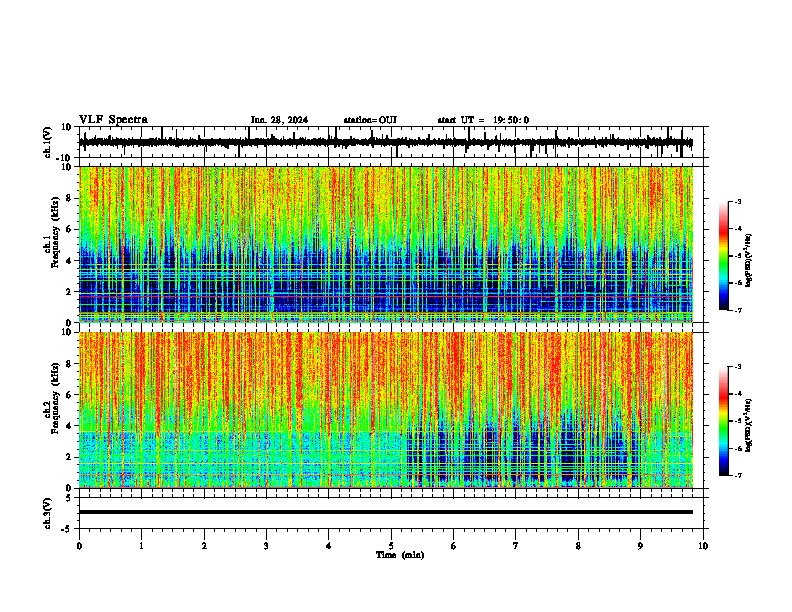Click the time-axis tick label "2"
The height and width of the screenshot is (612, 792).
[x=204, y=546]
